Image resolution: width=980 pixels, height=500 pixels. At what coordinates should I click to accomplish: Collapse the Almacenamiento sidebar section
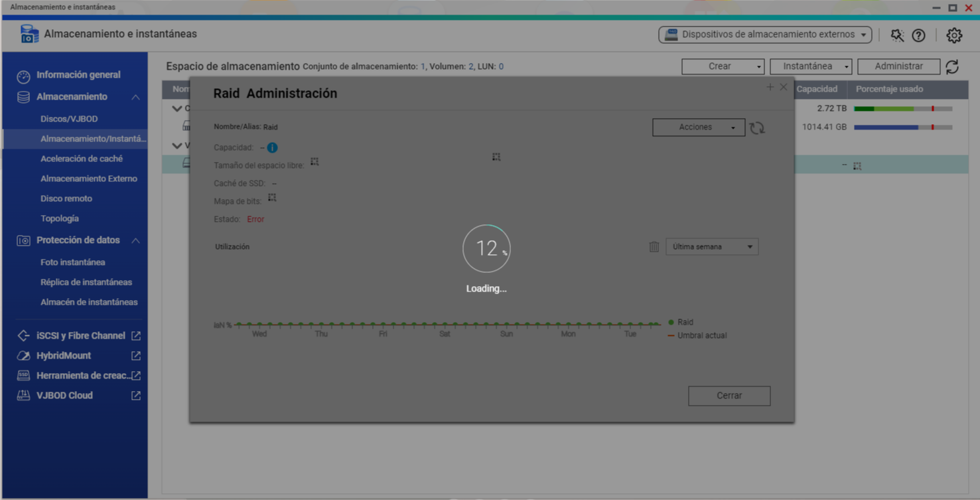(x=135, y=97)
